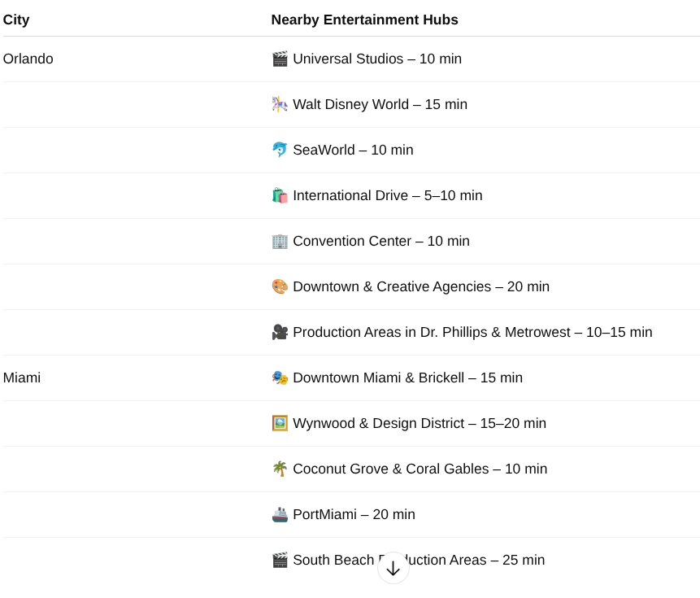Image resolution: width=700 pixels, height=598 pixels.
Task: Click the palm tree icon for Coconut Grove
Action: [280, 469]
